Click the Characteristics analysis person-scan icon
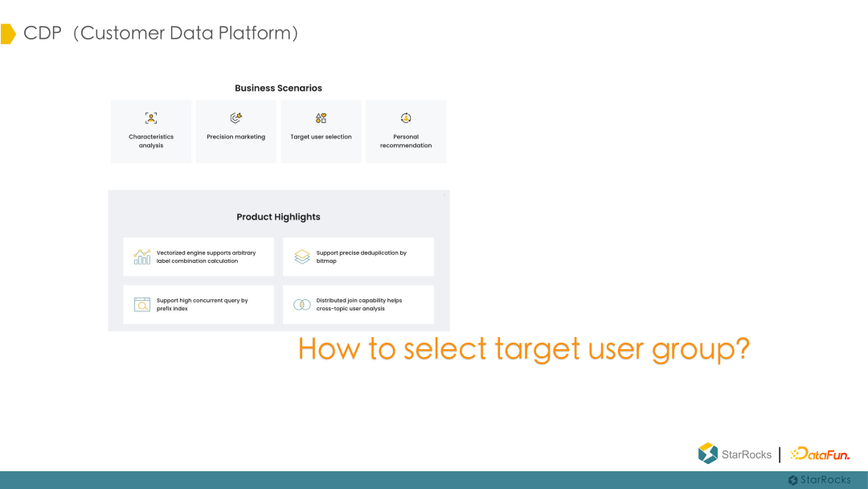 click(151, 118)
